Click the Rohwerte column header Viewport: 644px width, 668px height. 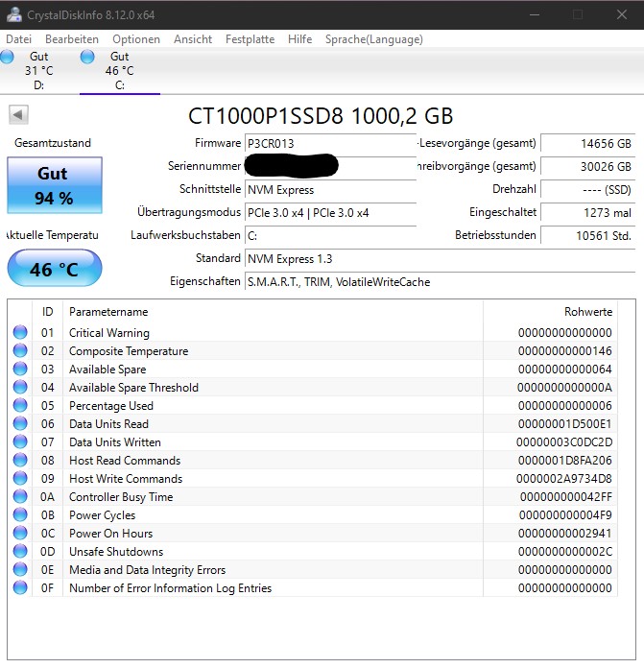(x=550, y=312)
